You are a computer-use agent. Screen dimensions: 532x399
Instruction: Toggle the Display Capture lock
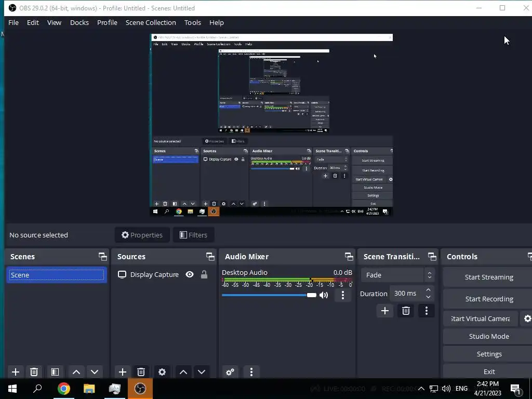(204, 274)
